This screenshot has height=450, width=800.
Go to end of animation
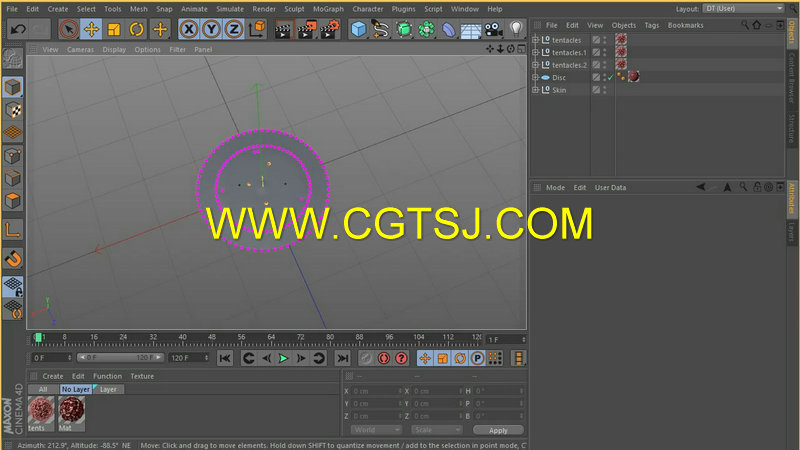coord(342,358)
